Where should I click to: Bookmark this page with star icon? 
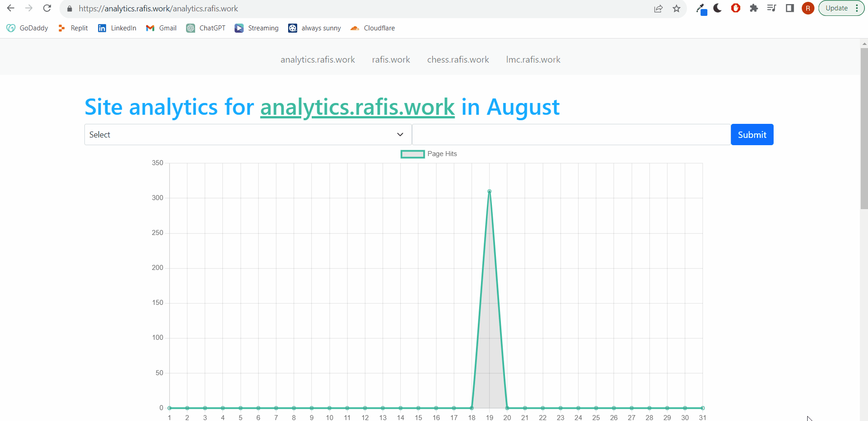(x=677, y=9)
